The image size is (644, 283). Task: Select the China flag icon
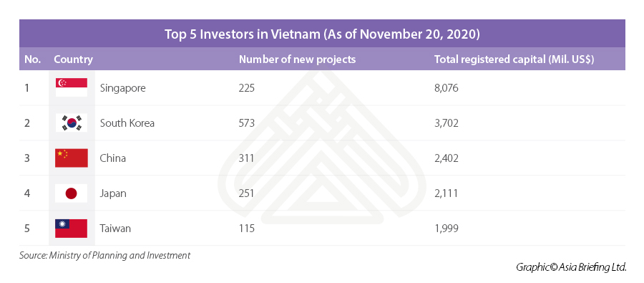point(72,158)
